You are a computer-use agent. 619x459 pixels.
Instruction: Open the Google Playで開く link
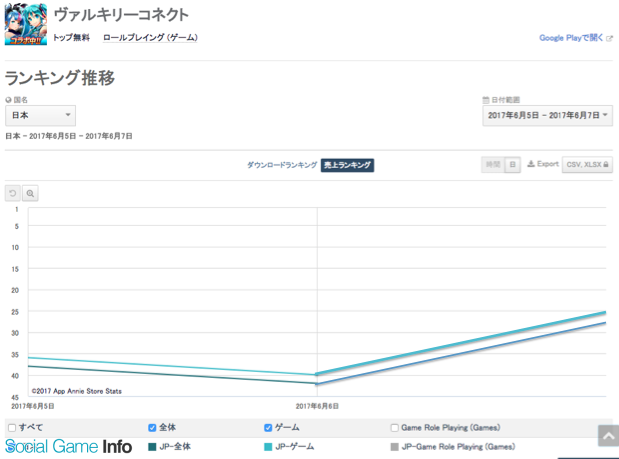click(571, 38)
